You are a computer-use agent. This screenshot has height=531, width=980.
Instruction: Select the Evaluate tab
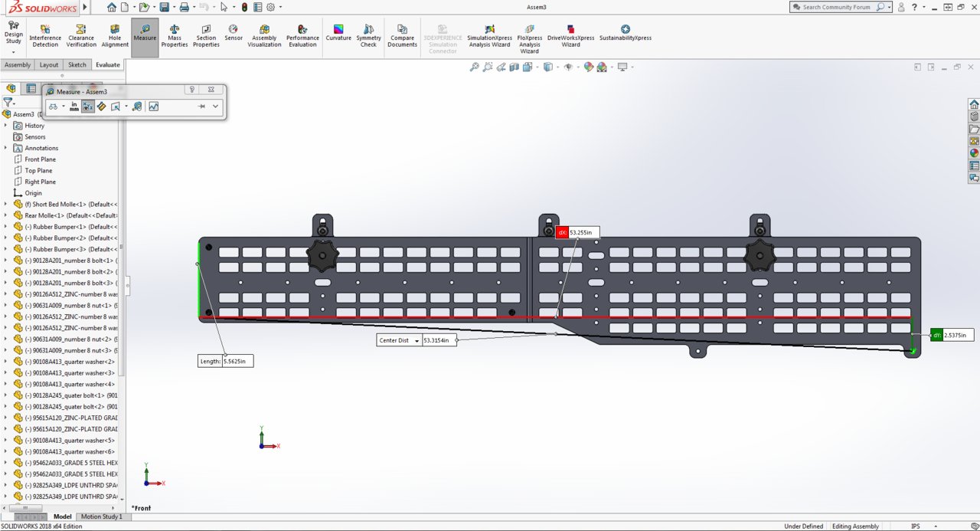107,65
